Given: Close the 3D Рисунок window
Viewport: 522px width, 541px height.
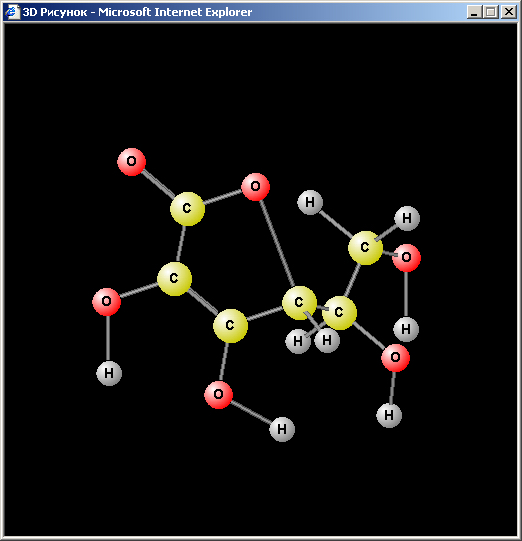Looking at the screenshot, I should (x=509, y=12).
